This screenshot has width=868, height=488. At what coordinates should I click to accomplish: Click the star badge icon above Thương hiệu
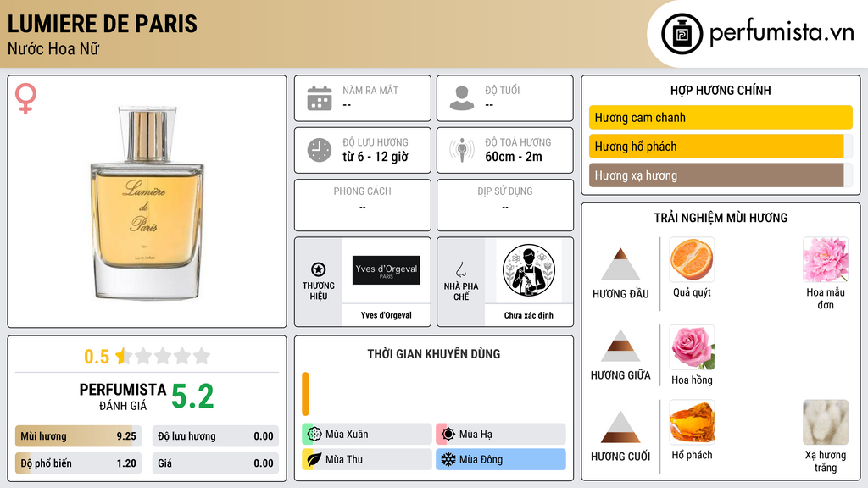(x=319, y=269)
